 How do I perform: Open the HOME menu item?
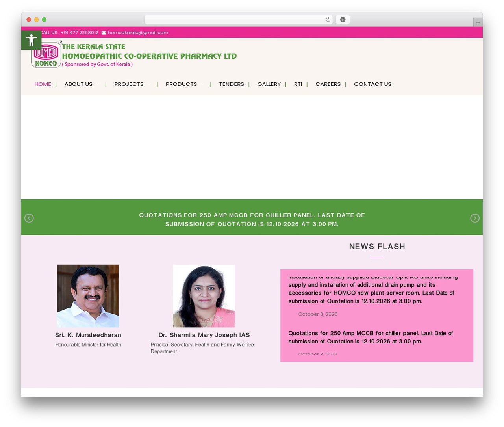[43, 84]
